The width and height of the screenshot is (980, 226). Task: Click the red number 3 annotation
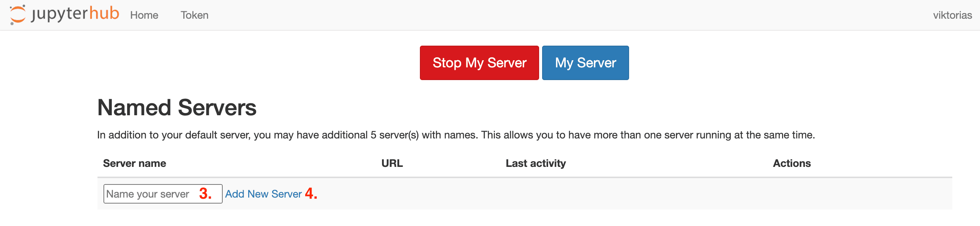coord(205,194)
